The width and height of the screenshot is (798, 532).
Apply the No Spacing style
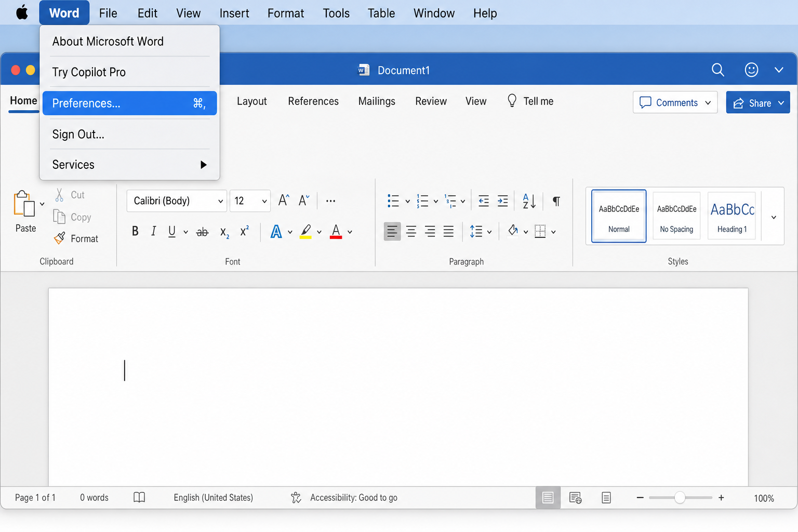click(x=676, y=216)
